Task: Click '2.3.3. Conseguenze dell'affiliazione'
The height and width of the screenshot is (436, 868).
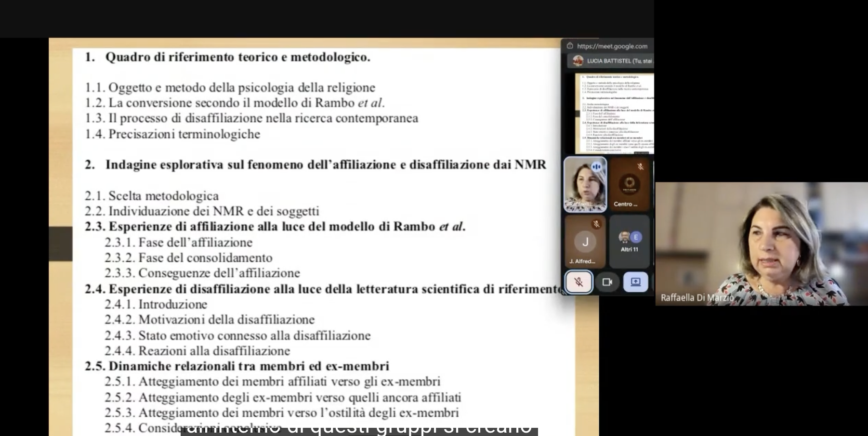Action: [x=202, y=273]
